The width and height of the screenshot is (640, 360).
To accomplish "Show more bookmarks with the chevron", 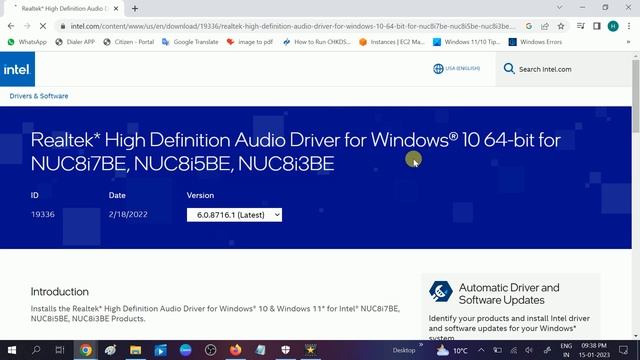I will tap(629, 42).
